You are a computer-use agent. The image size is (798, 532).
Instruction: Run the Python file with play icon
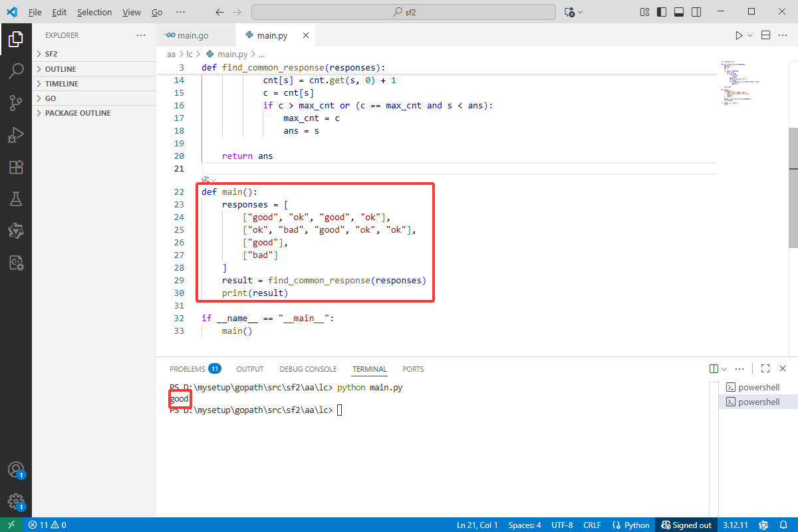pos(739,35)
